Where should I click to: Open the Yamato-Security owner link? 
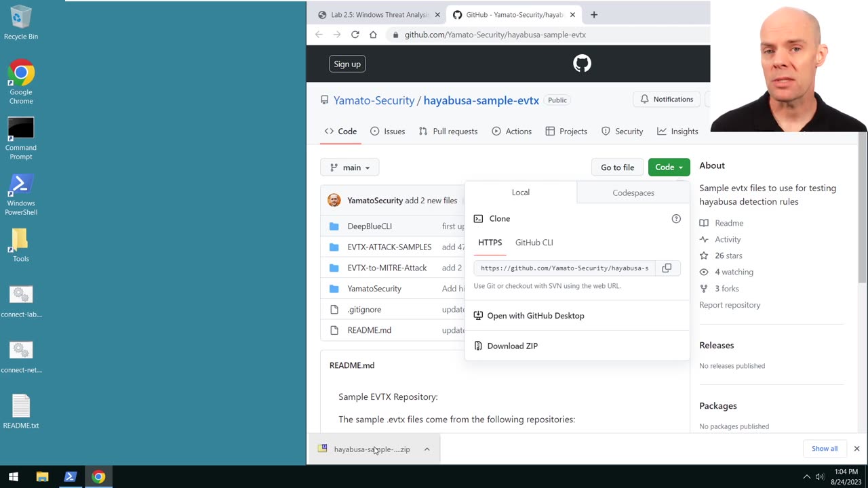374,100
